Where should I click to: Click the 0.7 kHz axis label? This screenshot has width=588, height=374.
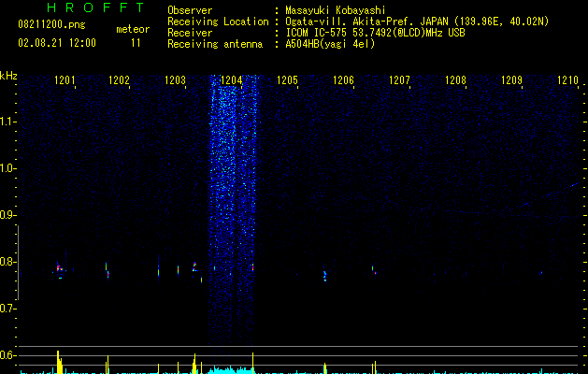(x=7, y=309)
